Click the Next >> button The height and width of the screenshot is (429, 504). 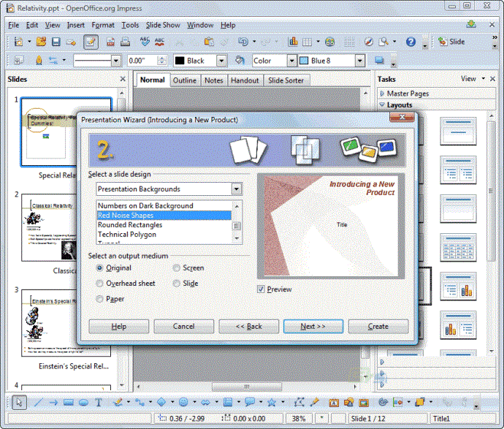[313, 326]
